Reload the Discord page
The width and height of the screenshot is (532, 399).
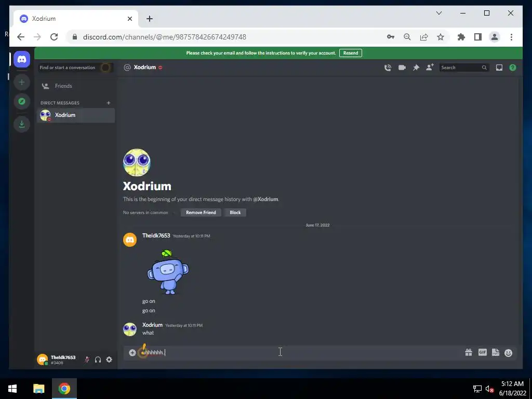(x=54, y=37)
